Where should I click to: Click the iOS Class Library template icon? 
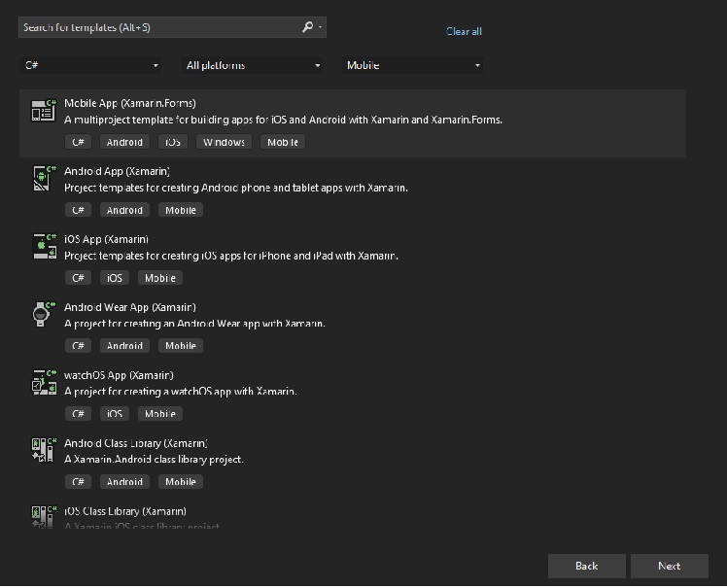(x=43, y=516)
